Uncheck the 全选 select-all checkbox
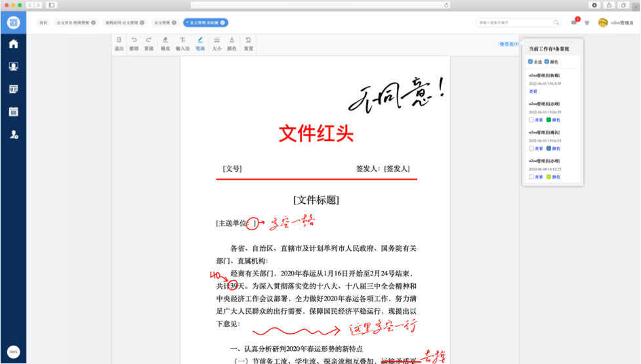 click(x=531, y=62)
